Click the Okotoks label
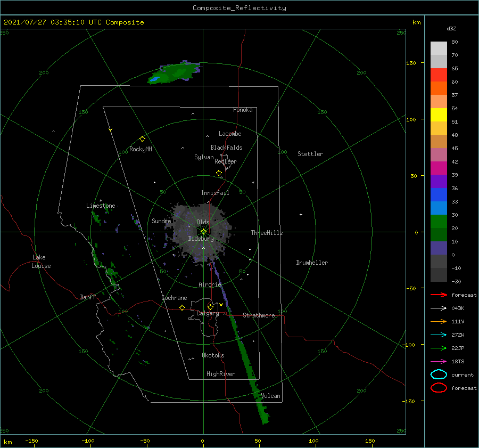Viewport: 479px width, 448px height. pyautogui.click(x=213, y=355)
